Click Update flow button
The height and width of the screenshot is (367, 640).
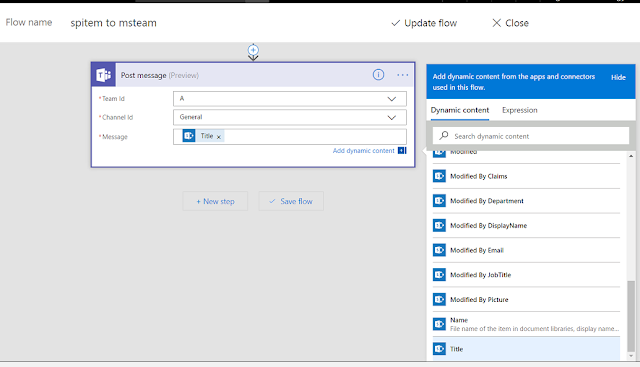[424, 23]
